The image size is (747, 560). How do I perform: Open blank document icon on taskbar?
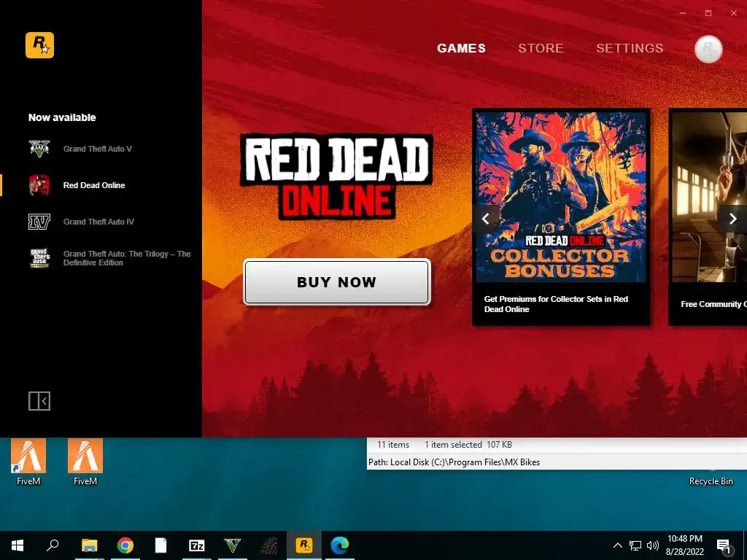tap(161, 545)
